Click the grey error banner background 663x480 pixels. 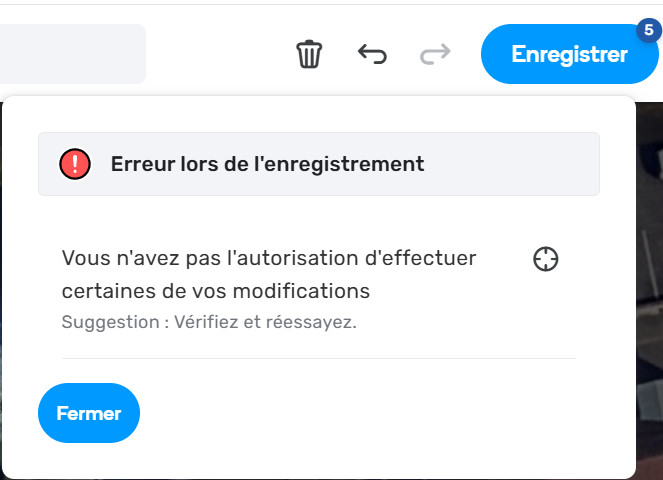[x=507, y=164]
